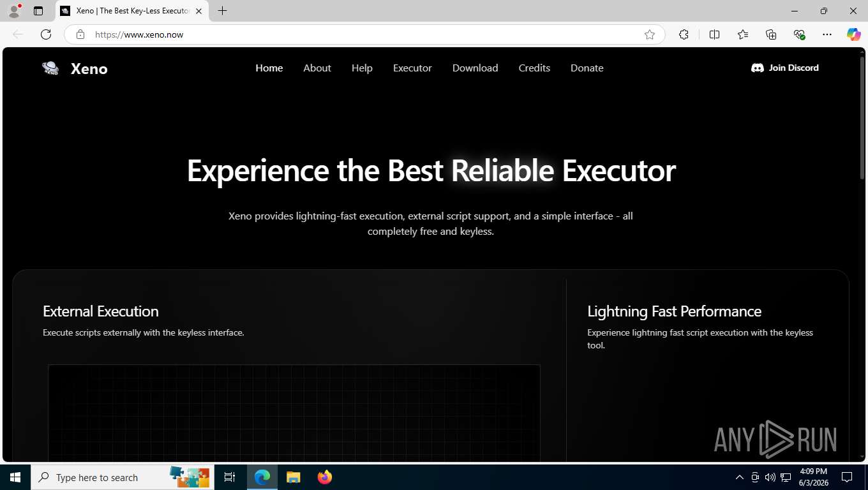This screenshot has height=490, width=868.
Task: Show hidden system tray icons
Action: 739,477
